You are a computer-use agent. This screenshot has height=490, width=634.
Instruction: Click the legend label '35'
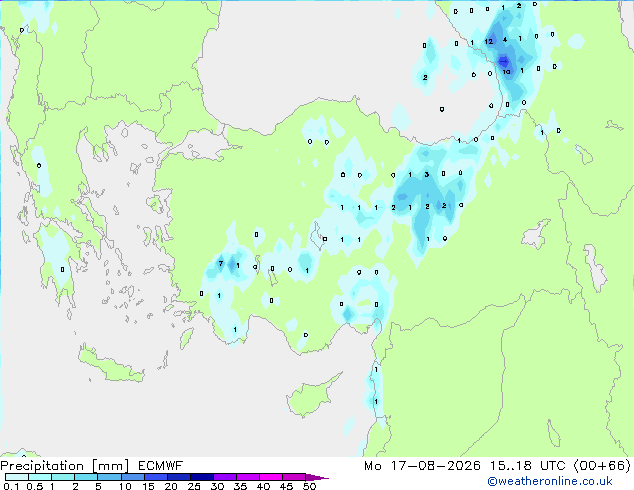[x=241, y=486]
